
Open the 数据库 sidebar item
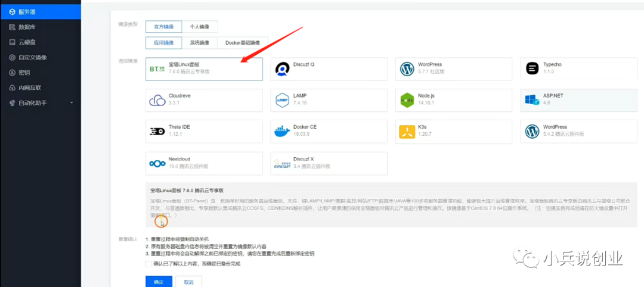point(41,27)
